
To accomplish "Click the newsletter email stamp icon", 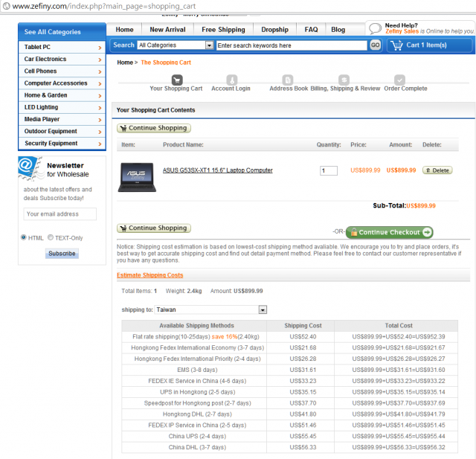I will click(30, 168).
